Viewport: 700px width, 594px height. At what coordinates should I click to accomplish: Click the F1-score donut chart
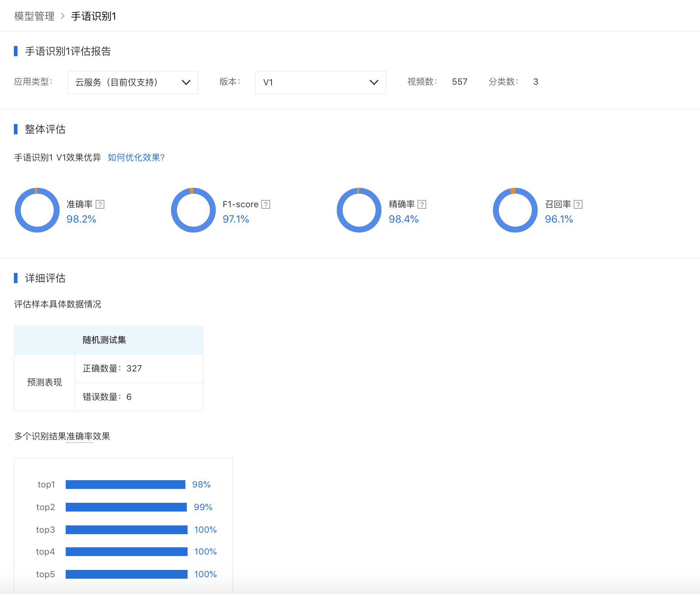[193, 210]
